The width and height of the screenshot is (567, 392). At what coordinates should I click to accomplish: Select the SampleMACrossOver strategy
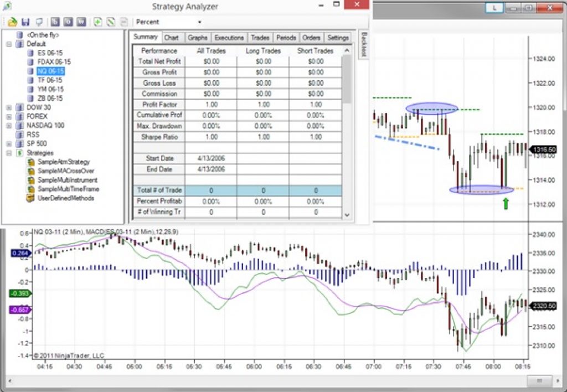tap(66, 171)
